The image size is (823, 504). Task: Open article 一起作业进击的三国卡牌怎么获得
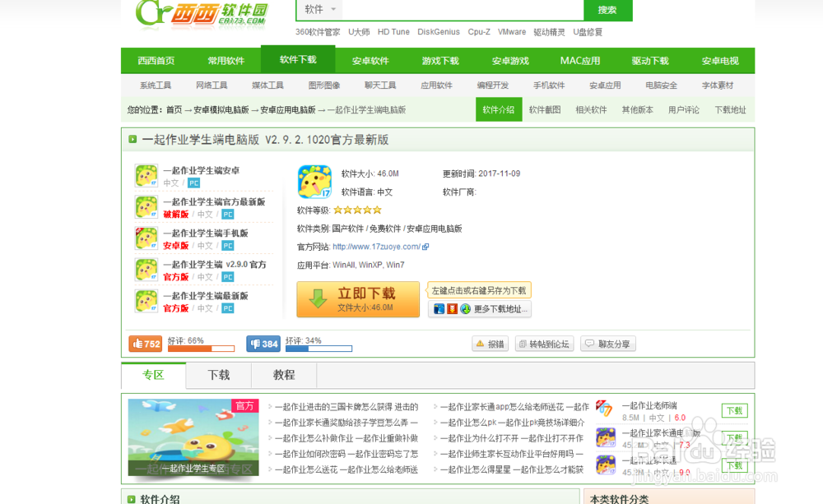[346, 407]
